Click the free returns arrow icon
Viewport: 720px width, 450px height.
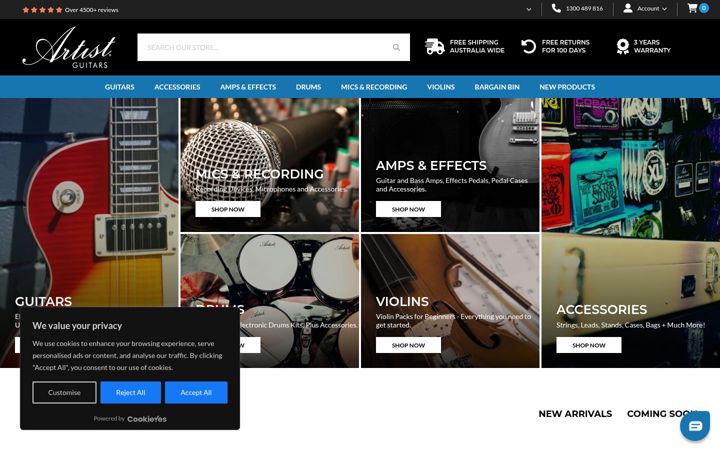pyautogui.click(x=529, y=46)
